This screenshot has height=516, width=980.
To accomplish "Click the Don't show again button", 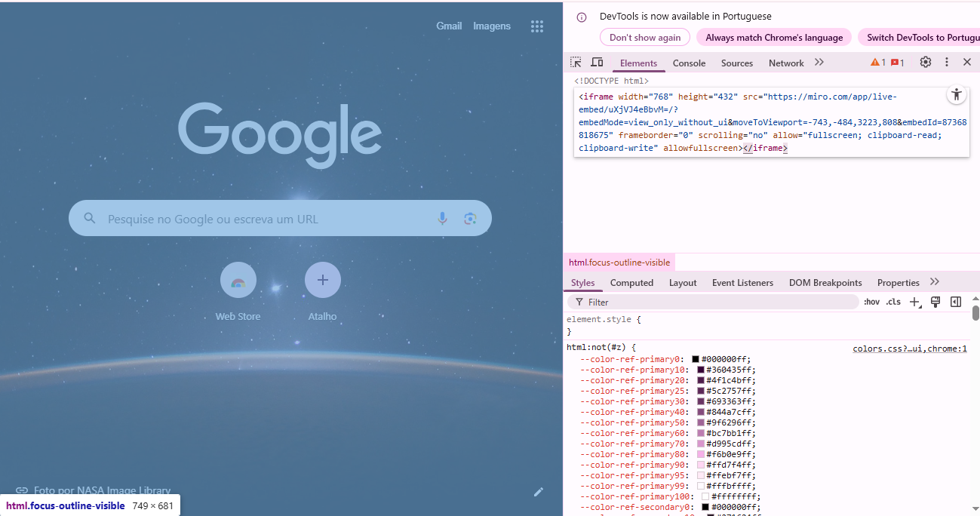I will [645, 38].
